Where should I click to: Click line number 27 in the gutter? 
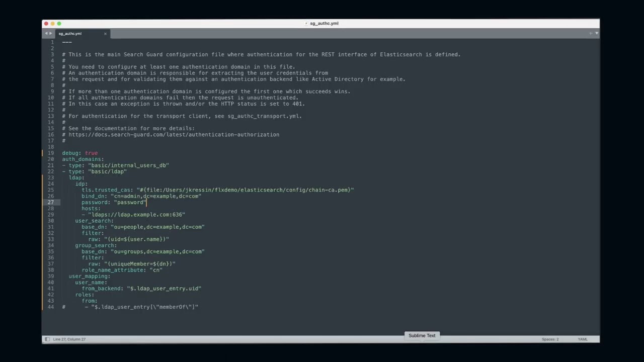[x=51, y=202]
